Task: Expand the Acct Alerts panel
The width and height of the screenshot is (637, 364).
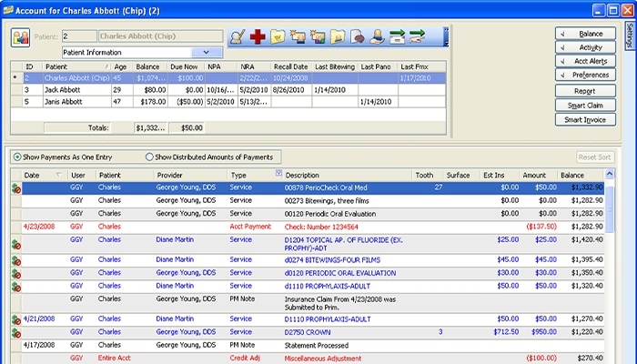Action: pos(586,61)
